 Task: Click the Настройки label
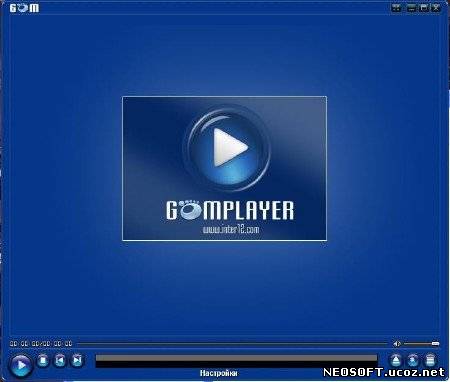219,373
